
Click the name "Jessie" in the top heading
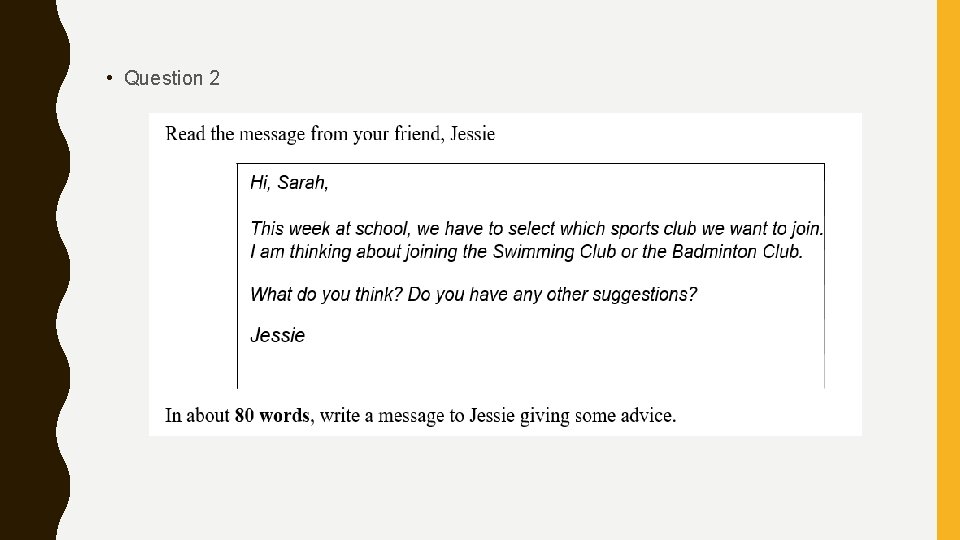(x=472, y=134)
